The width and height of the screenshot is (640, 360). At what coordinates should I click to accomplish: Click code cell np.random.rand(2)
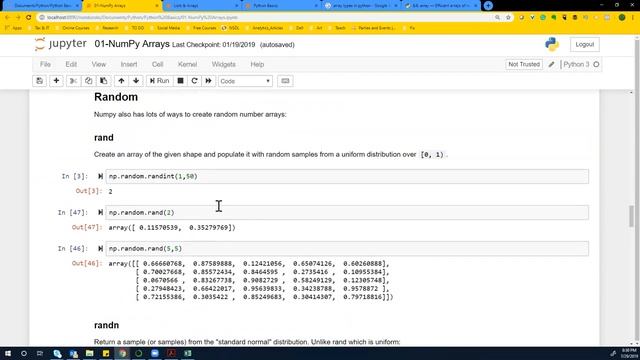coord(347,213)
